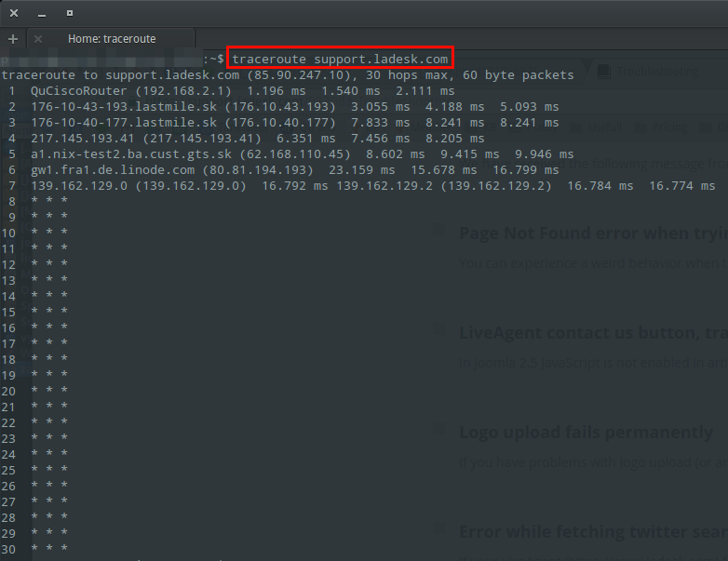Image resolution: width=728 pixels, height=561 pixels.
Task: Click the 'traceroute support.ladesk.com' command text
Action: 340,59
